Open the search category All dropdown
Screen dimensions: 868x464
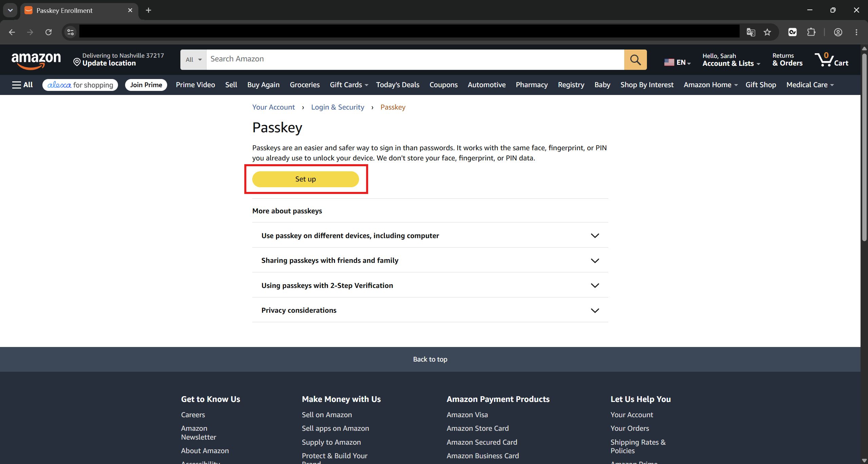coord(193,60)
